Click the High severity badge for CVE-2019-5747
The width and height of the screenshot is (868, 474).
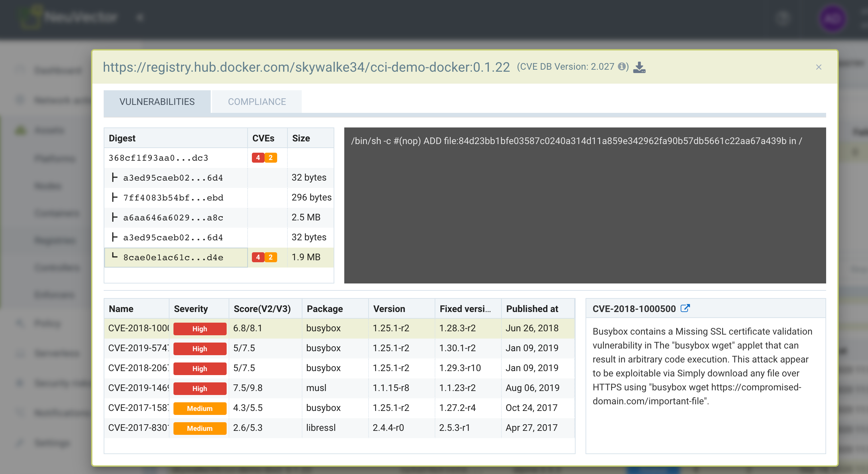tap(199, 349)
